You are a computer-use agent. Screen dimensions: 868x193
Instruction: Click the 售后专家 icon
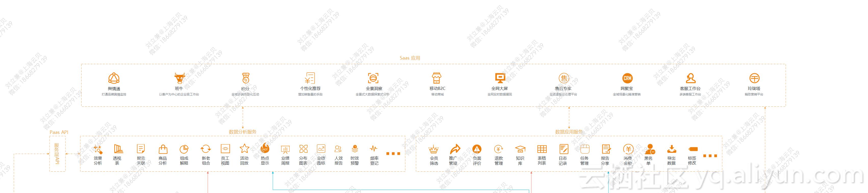click(563, 78)
